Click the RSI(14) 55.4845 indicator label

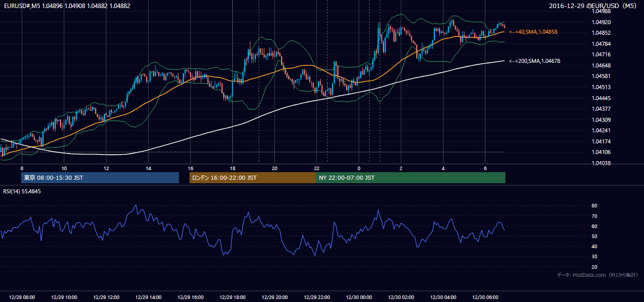tap(22, 191)
